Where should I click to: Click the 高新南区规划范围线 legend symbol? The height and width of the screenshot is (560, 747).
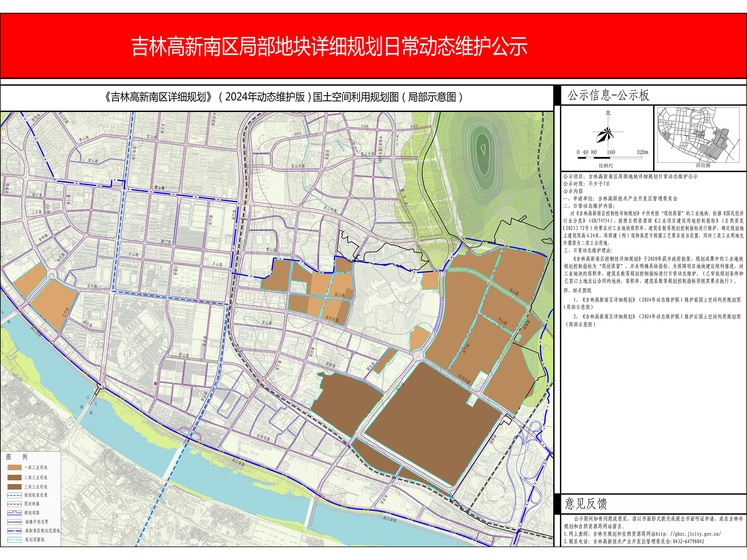(14, 531)
